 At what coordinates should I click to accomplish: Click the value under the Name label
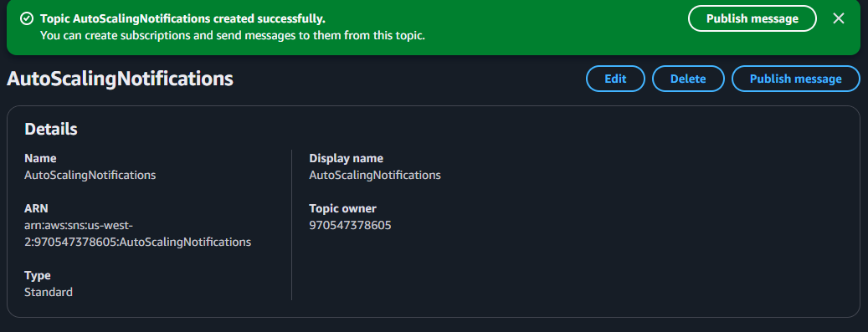[90, 176]
